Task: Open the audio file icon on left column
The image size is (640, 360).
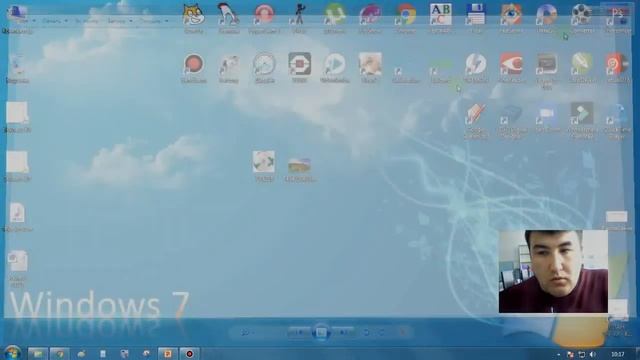Action: (17, 213)
